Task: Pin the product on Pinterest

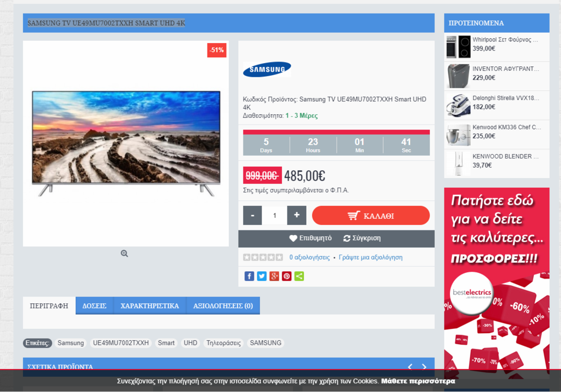Action: click(286, 276)
